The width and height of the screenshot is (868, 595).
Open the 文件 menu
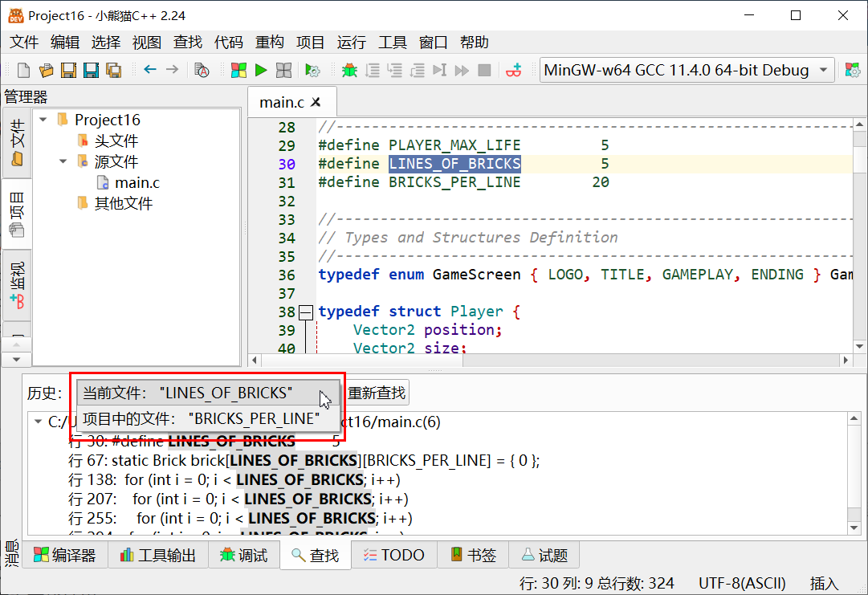[x=24, y=42]
